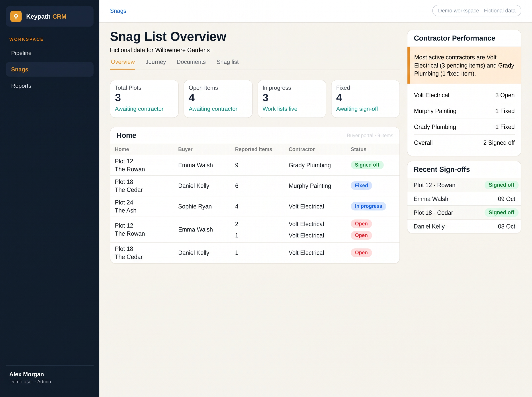The height and width of the screenshot is (397, 532).
Task: Click the Keypath CRM logo icon
Action: point(16,16)
